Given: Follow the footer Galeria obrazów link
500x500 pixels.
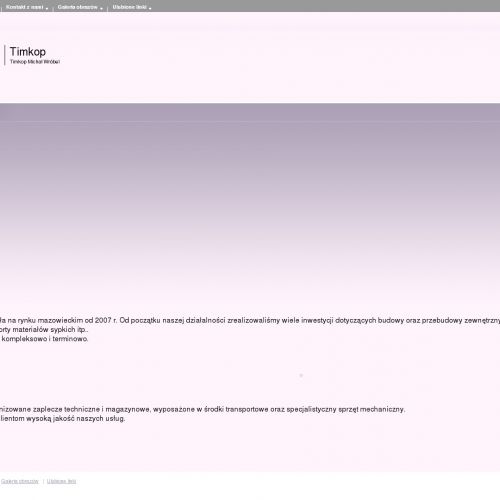Looking at the screenshot, I should click(20, 481).
